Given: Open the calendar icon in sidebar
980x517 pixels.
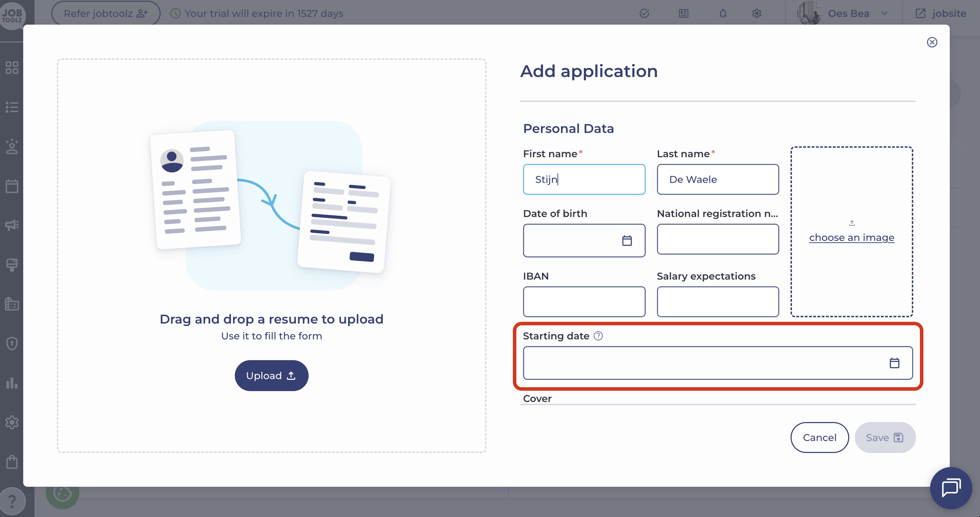Looking at the screenshot, I should [x=12, y=186].
